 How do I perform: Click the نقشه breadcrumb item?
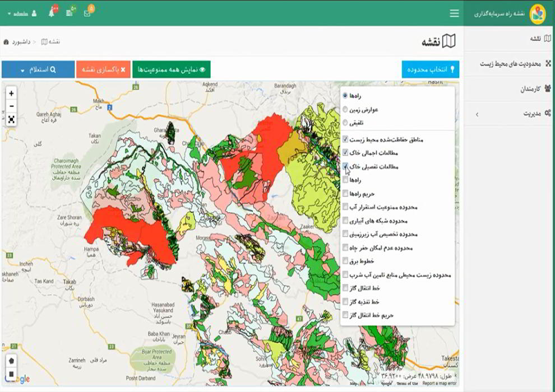point(50,42)
